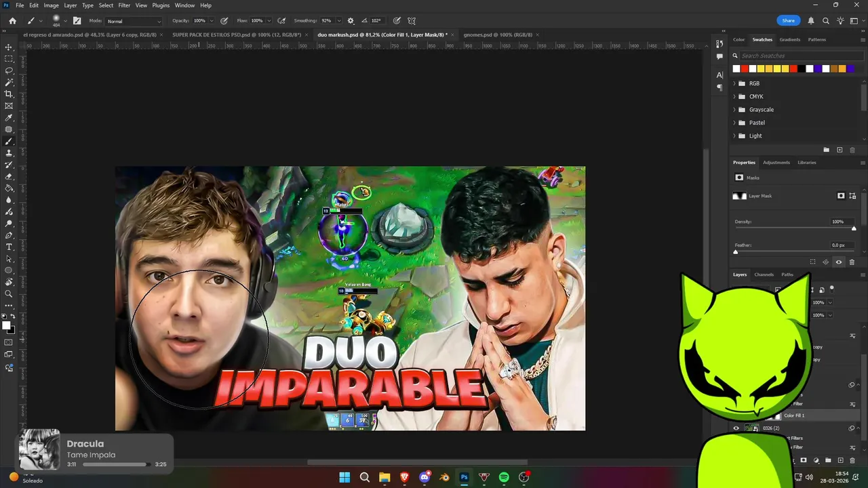
Task: Open the History panel icon
Action: [719, 44]
